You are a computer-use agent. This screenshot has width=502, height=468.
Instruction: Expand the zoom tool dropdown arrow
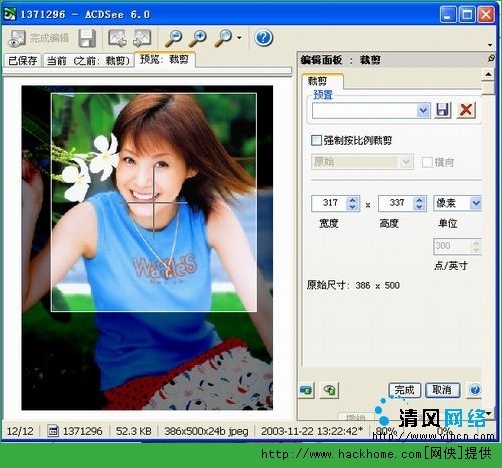click(239, 38)
